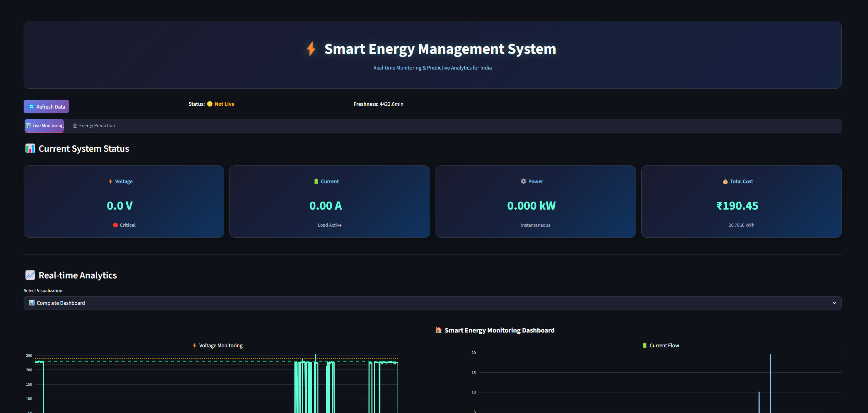Click the lightning icon on the Voltage card
The image size is (868, 413).
111,182
